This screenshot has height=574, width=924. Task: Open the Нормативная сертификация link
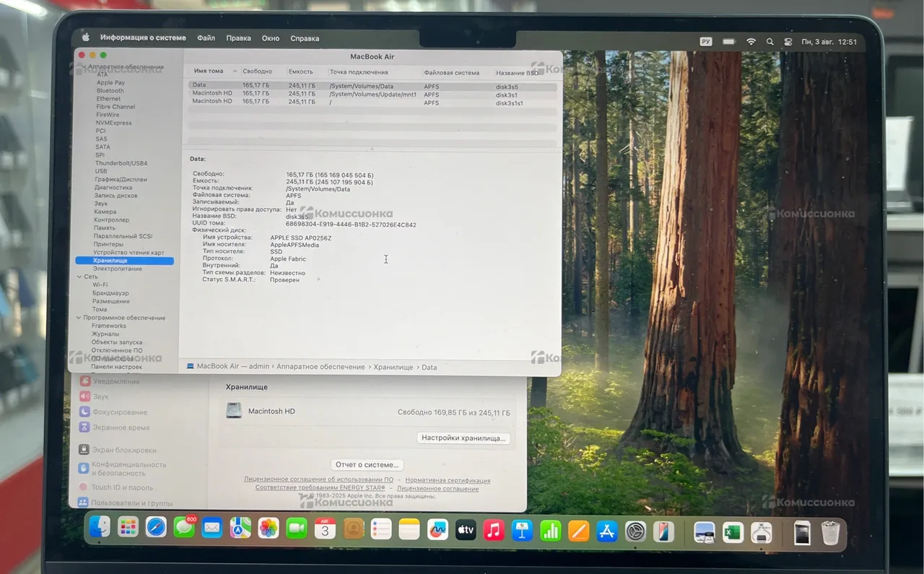(x=448, y=480)
